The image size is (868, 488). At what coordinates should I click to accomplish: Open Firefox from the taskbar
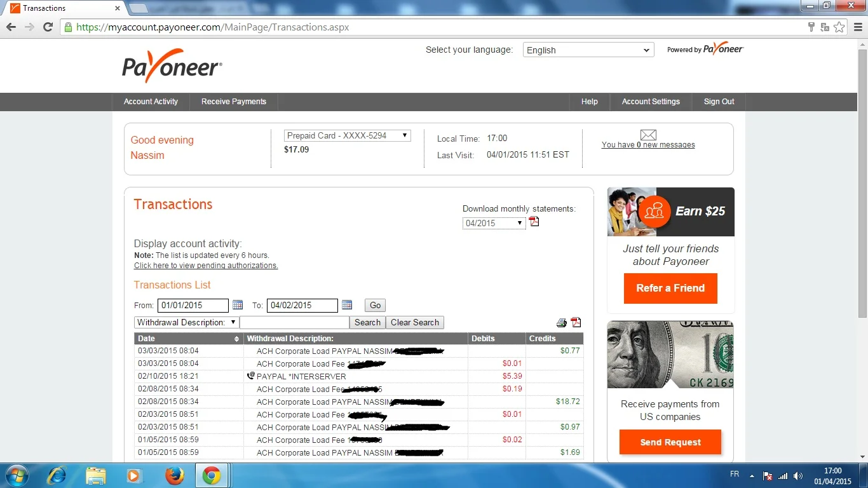(x=174, y=475)
